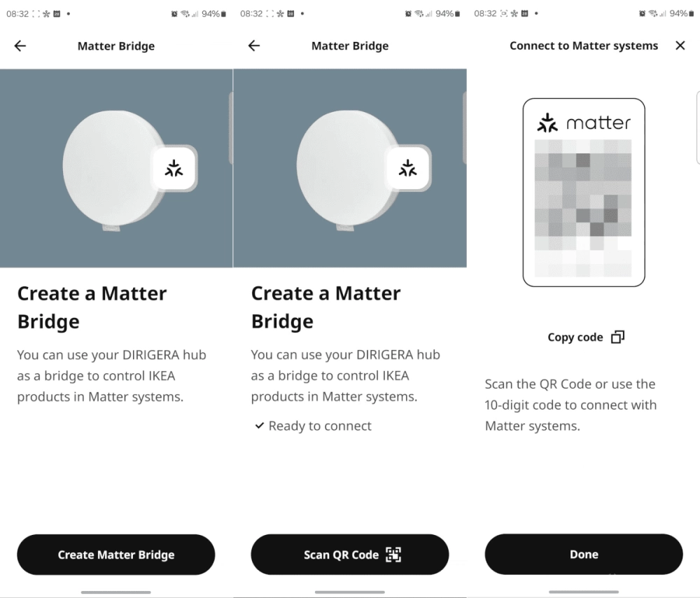This screenshot has height=598, width=700.
Task: Close the Connect to Matter systems screen
Action: click(x=680, y=46)
